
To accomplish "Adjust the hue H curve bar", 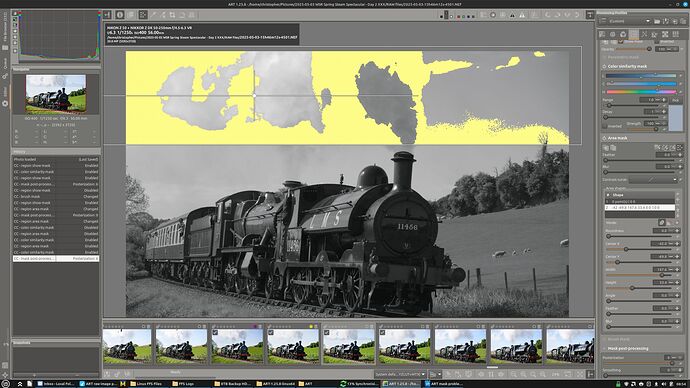I will coord(642,92).
